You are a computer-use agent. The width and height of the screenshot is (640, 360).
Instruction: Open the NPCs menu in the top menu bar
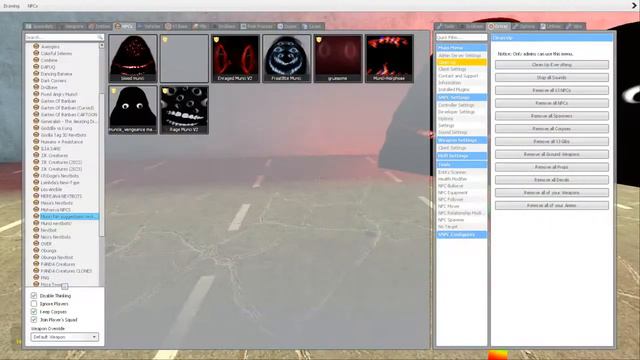point(33,6)
